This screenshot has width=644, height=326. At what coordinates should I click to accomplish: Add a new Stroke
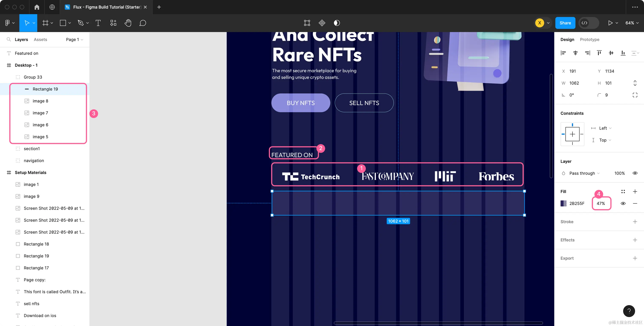635,222
